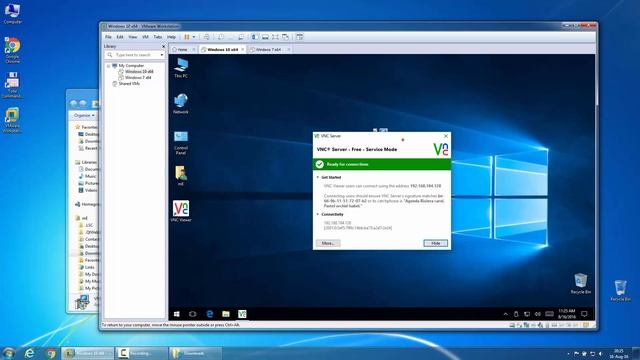Toggle the show library view icon

tap(255, 37)
